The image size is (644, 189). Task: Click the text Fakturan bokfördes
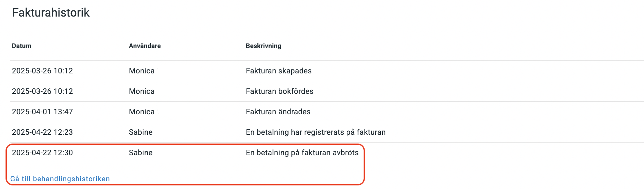point(279,91)
